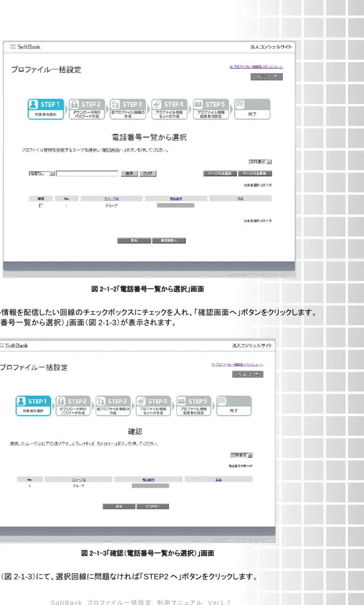Sort by 電話番号 header on 確認 screen
The width and height of the screenshot is (364, 605).
[x=149, y=480]
